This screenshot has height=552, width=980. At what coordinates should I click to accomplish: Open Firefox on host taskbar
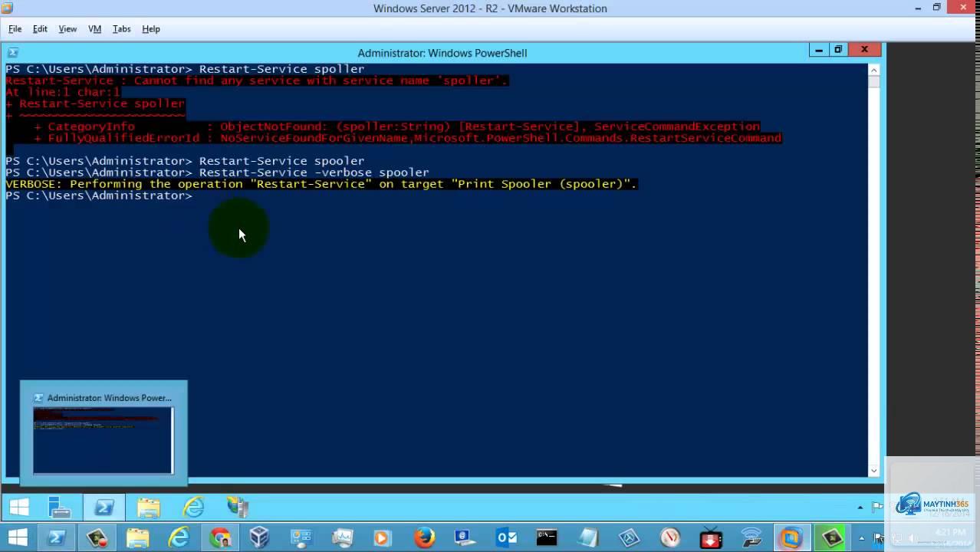tap(424, 537)
